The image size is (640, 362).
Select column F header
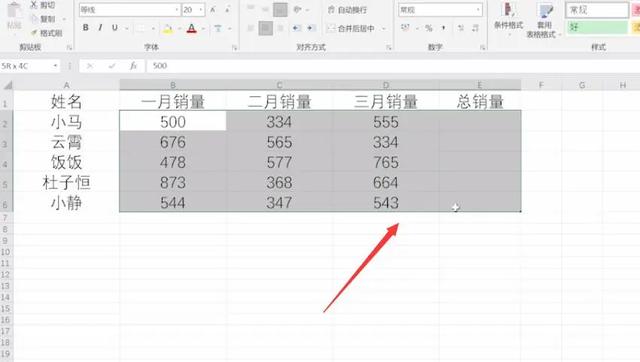541,85
